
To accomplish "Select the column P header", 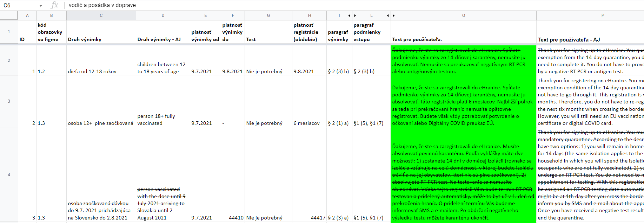I will click(x=590, y=15).
